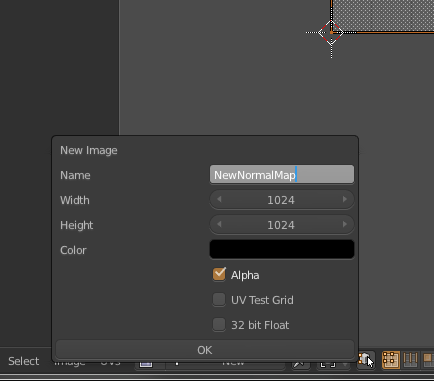434x381 pixels.
Task: Click the 32 bit Float label
Action: tap(260, 325)
